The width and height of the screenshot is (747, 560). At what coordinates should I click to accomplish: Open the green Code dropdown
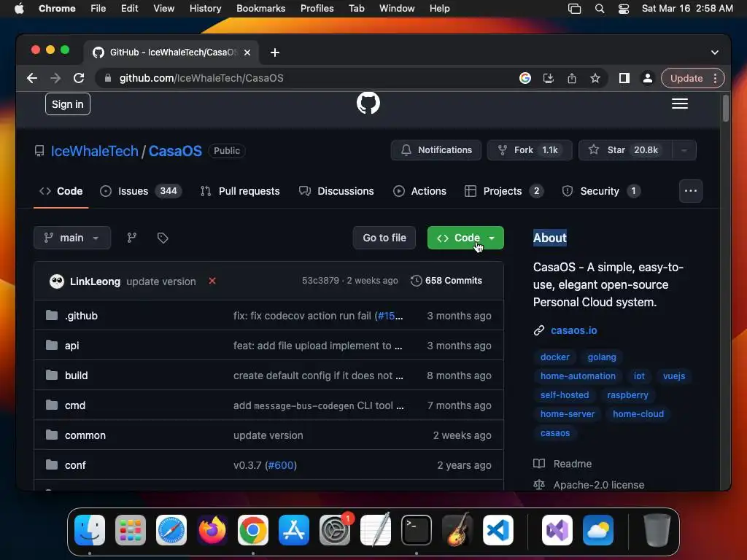point(465,238)
